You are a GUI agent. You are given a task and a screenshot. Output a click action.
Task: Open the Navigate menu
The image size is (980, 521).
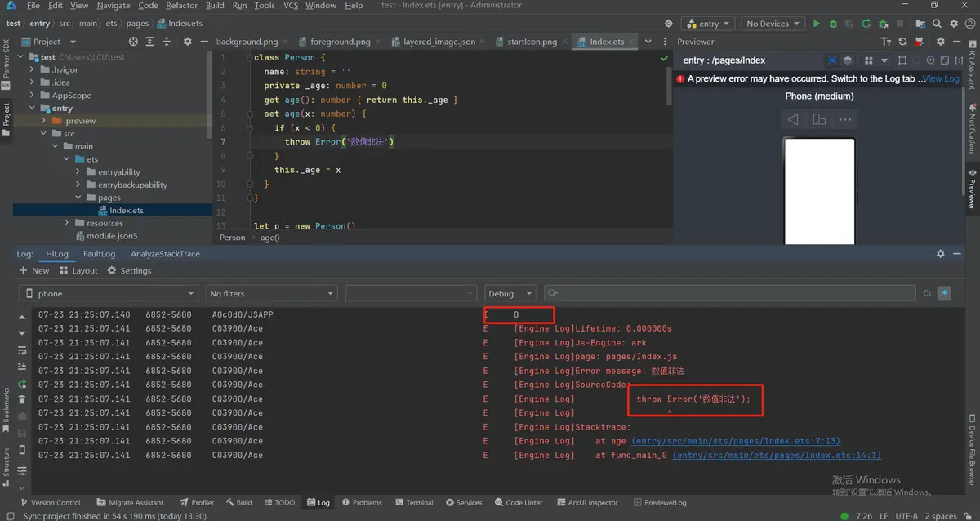[x=114, y=6]
